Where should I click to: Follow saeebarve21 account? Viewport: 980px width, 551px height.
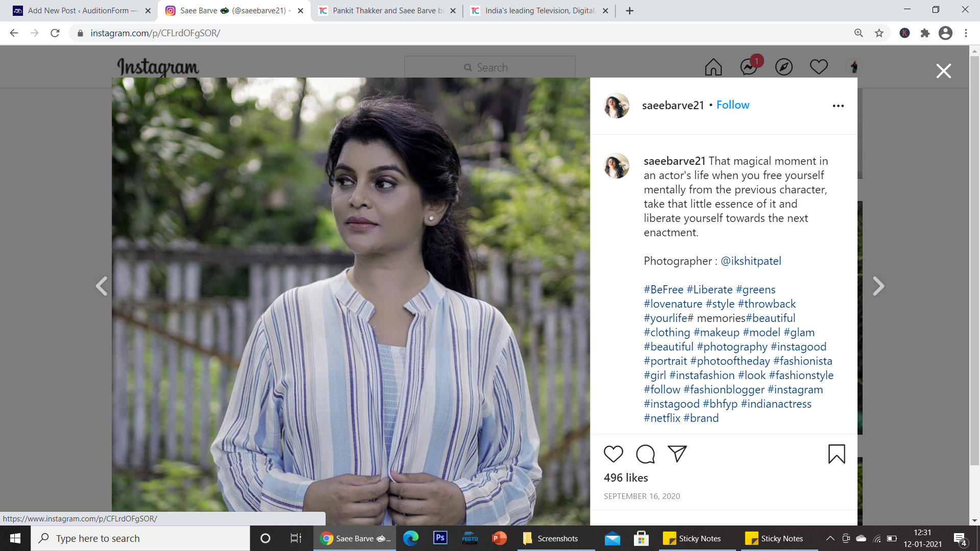[732, 105]
